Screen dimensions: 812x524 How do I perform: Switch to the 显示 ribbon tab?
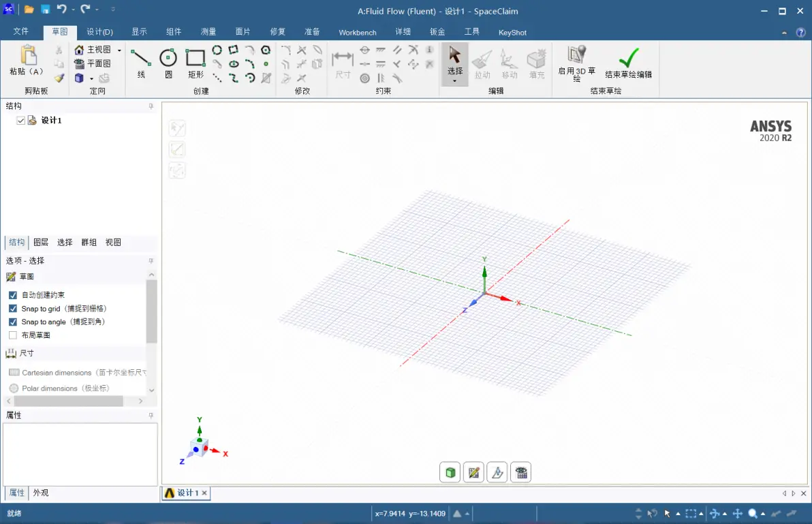[139, 32]
